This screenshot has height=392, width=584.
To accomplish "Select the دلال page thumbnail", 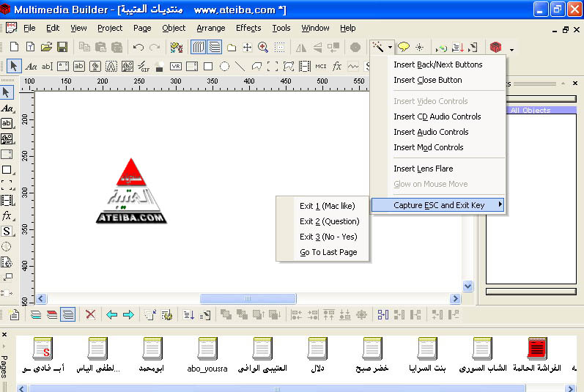I will click(317, 355).
